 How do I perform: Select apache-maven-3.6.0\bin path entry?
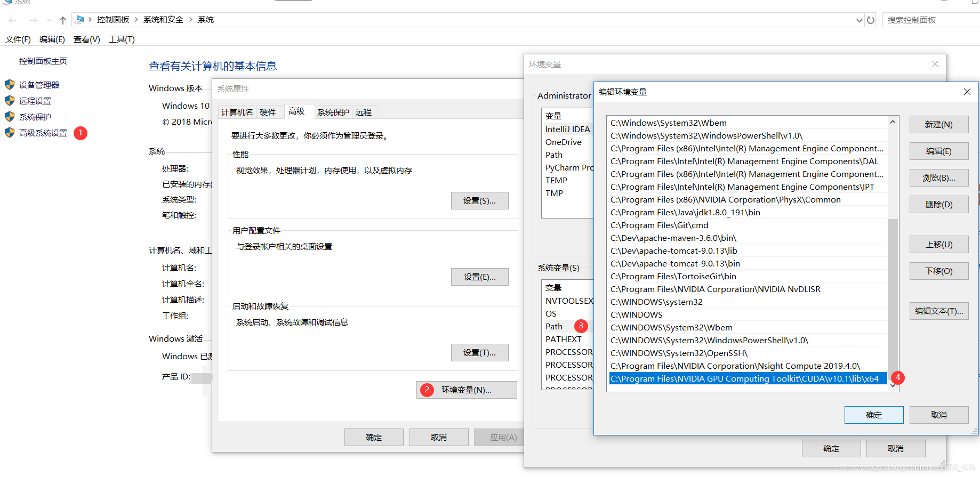pos(748,238)
